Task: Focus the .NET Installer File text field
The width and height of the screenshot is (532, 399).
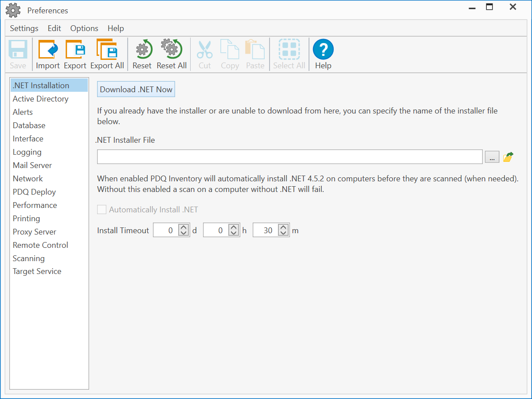Action: 290,157
